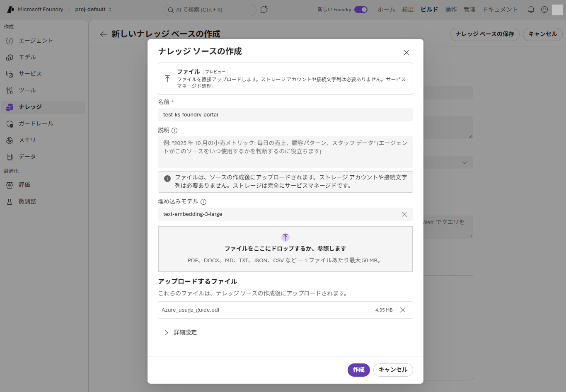Click the 評価 sidebar icon
The height and width of the screenshot is (392, 566).
10,185
